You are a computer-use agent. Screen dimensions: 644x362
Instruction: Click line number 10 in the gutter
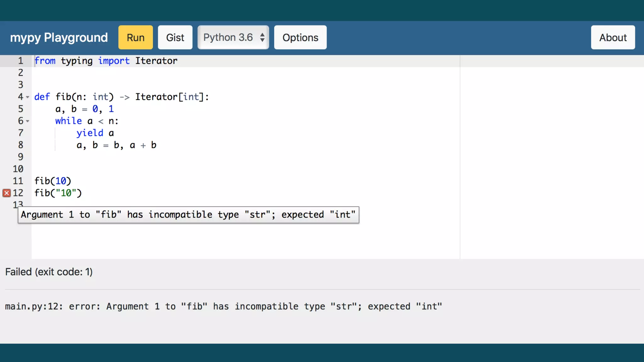pos(18,169)
